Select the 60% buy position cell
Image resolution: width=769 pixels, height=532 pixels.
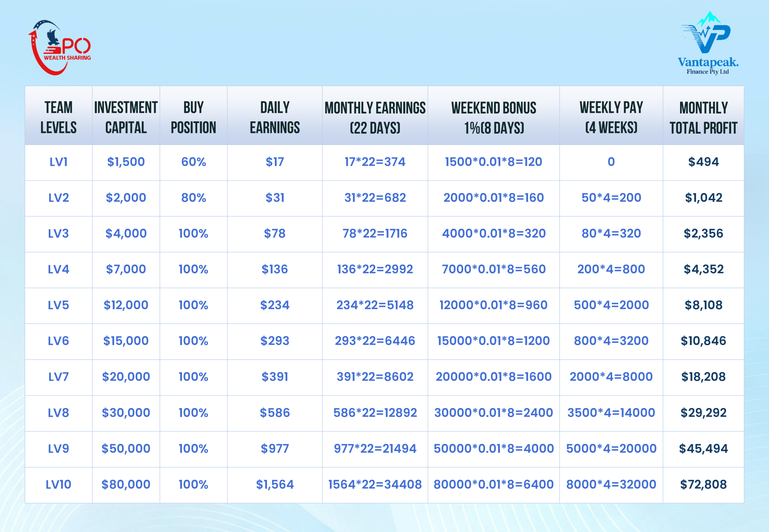[x=193, y=162]
